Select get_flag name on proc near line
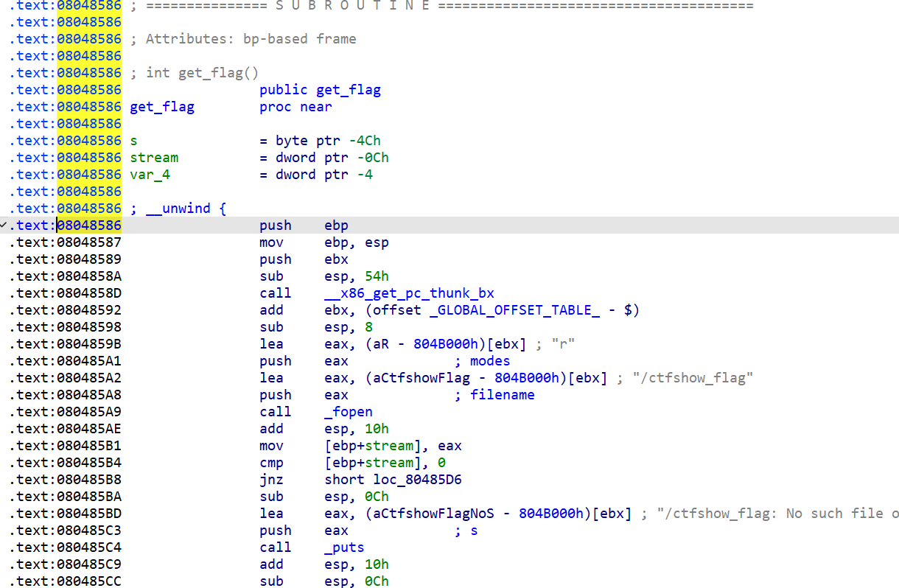The height and width of the screenshot is (588, 899). 162,107
